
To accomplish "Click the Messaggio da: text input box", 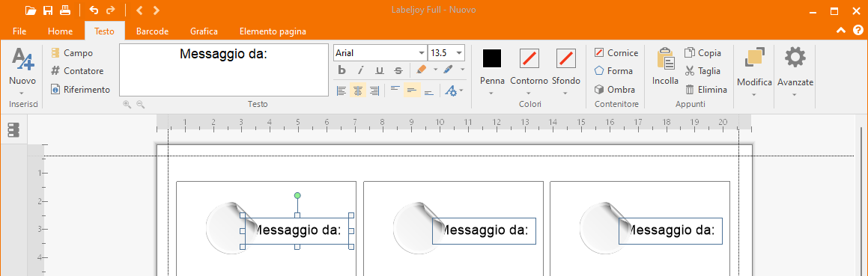I will [x=224, y=70].
